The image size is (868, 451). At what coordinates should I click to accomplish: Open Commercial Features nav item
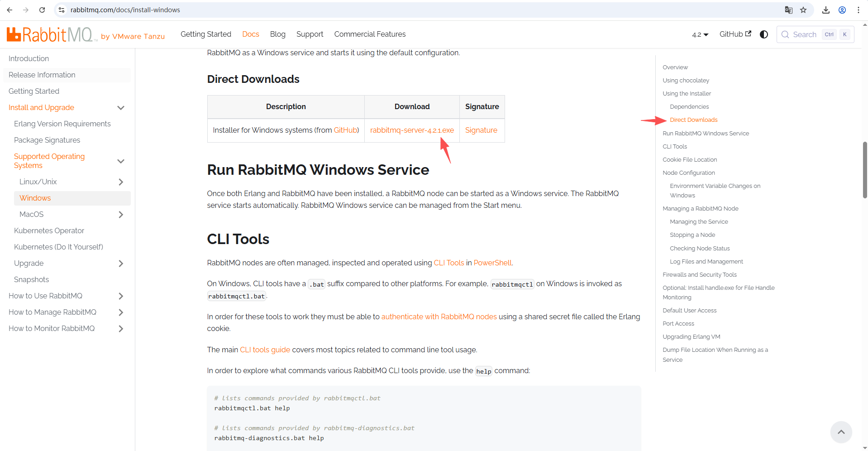pos(370,34)
